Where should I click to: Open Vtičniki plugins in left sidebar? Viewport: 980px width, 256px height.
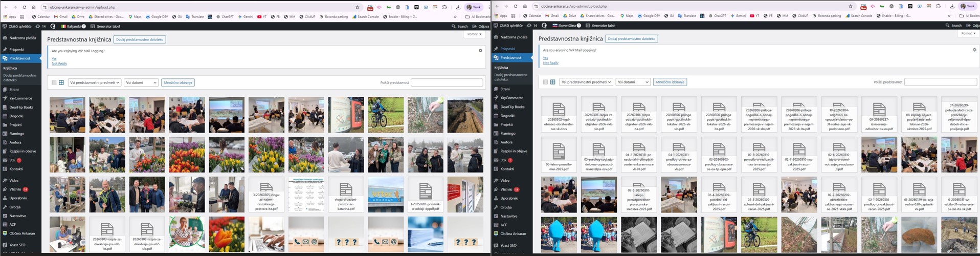click(15, 189)
